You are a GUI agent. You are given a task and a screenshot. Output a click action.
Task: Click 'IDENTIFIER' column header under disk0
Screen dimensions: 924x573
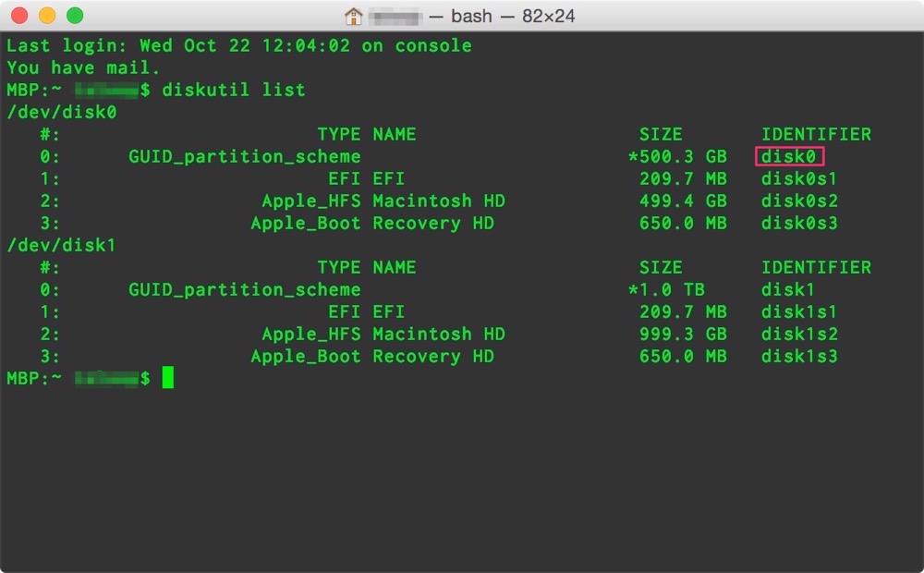(816, 134)
